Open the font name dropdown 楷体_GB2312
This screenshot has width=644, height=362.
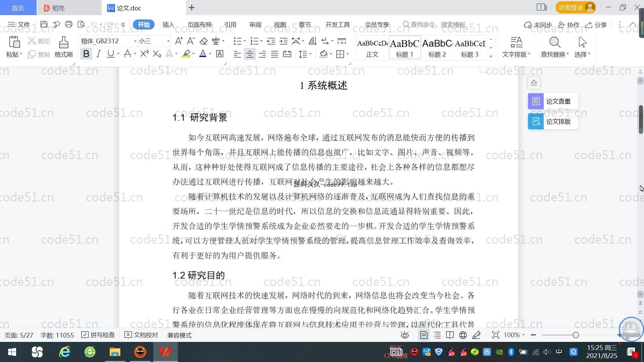[135, 41]
